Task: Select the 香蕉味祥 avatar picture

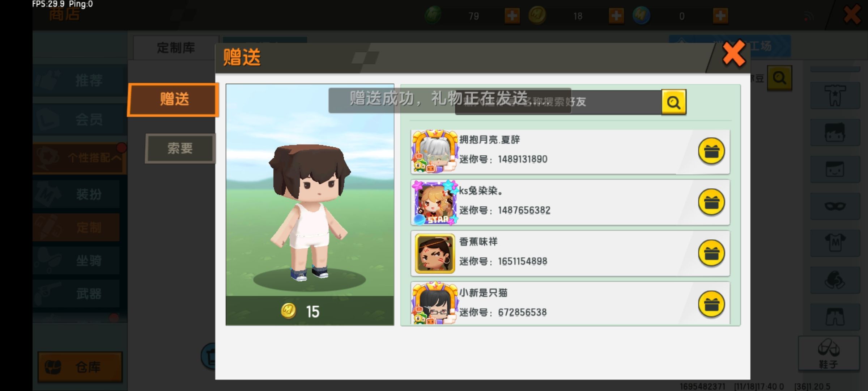Action: click(x=435, y=253)
